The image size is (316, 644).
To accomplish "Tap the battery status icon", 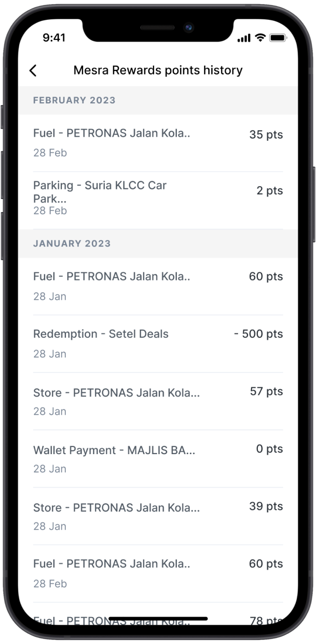I will click(278, 38).
